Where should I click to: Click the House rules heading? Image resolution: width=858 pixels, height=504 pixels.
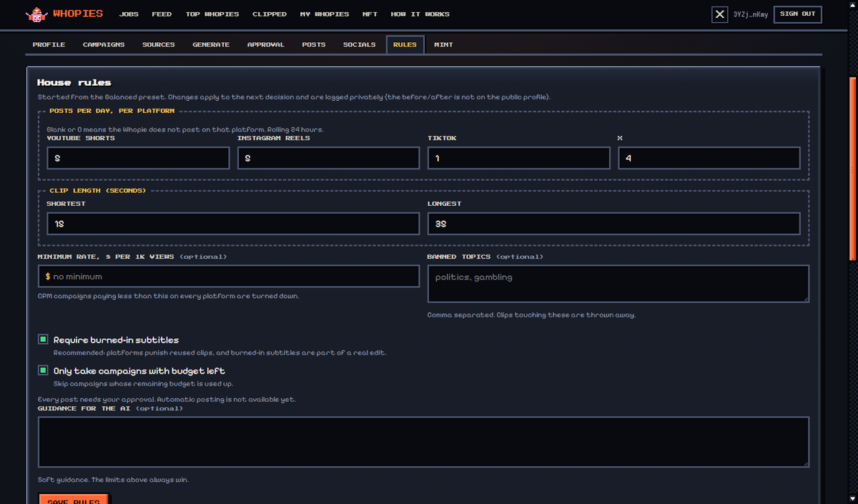(74, 83)
